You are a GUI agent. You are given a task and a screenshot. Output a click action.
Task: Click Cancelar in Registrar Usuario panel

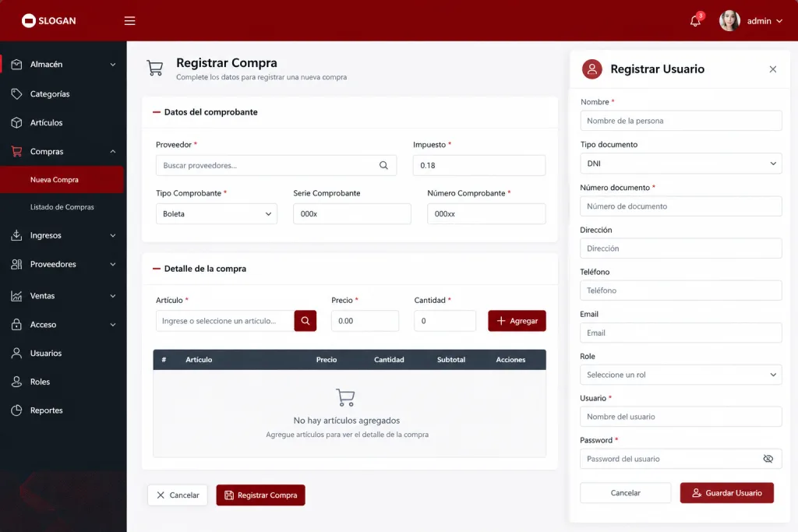(626, 493)
